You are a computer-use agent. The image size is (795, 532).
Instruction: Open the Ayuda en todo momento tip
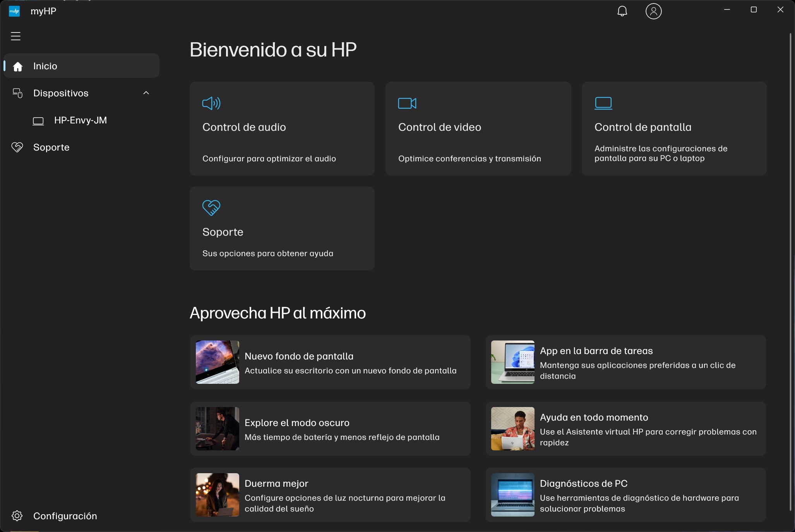coord(626,429)
